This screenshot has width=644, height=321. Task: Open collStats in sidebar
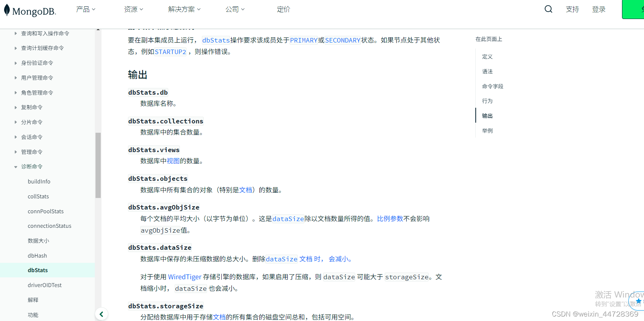pyautogui.click(x=38, y=196)
